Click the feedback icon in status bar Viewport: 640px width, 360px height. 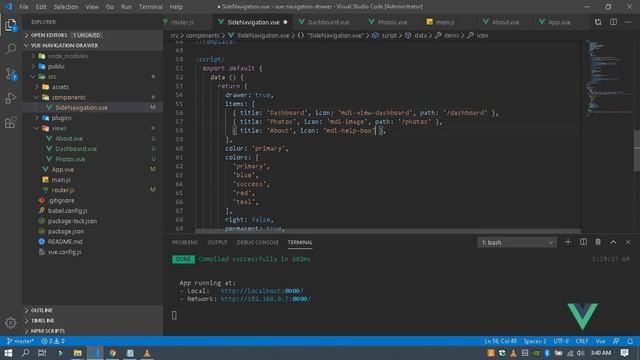616,341
